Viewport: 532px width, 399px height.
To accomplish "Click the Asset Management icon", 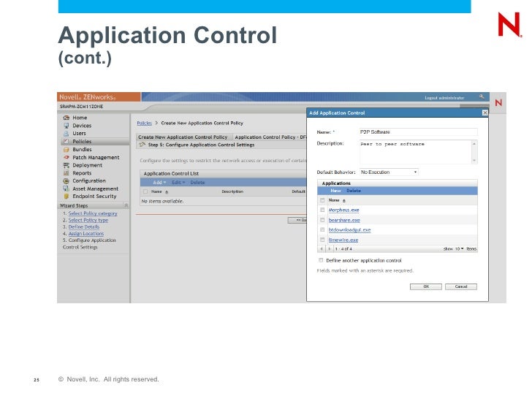I will [66, 189].
